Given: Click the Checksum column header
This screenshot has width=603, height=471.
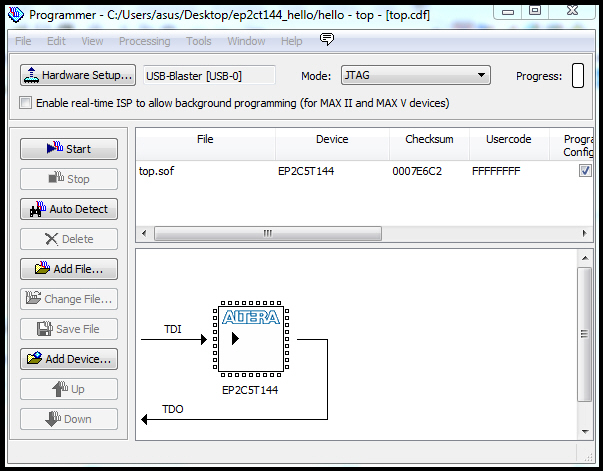Looking at the screenshot, I should click(x=429, y=144).
